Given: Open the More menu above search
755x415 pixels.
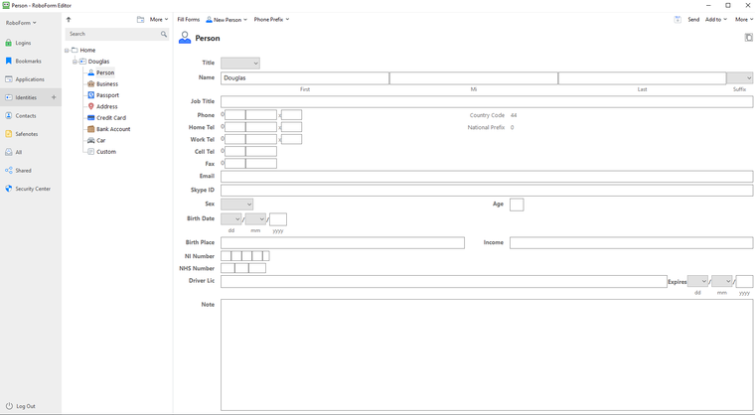Looking at the screenshot, I should coord(159,20).
